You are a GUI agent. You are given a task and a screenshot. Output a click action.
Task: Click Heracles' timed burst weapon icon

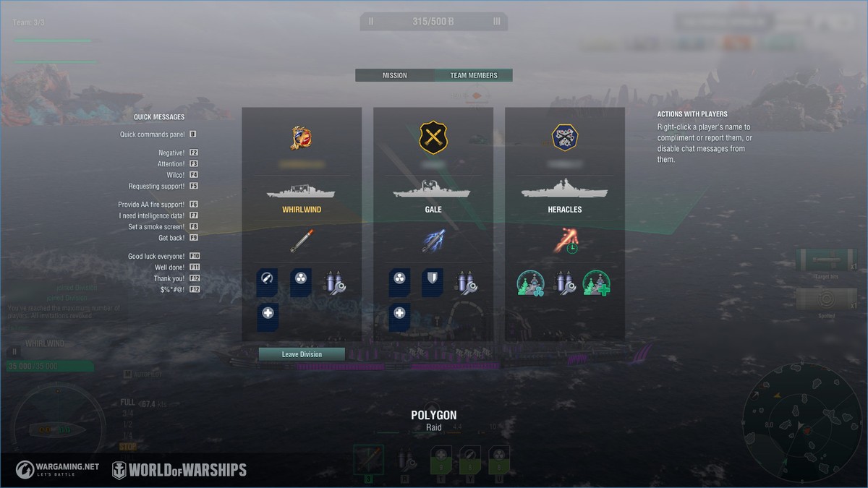point(565,241)
